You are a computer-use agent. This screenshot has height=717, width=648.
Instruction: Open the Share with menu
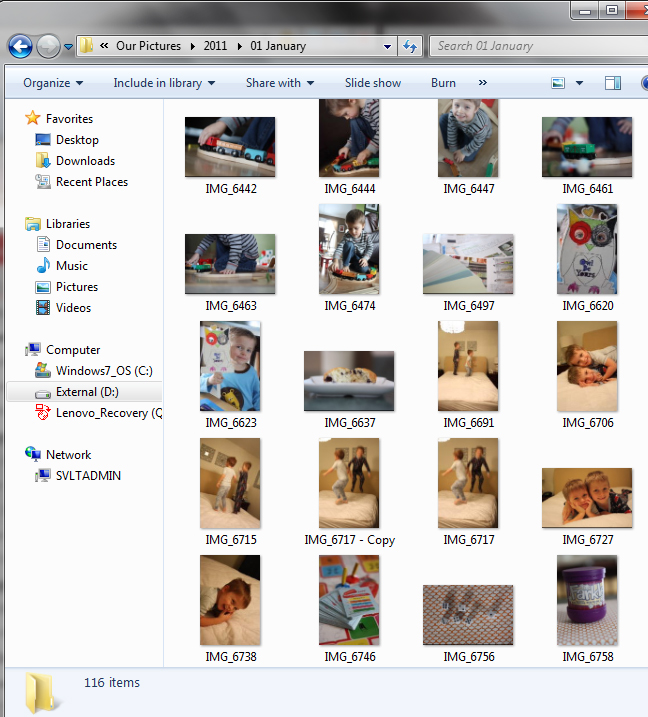(280, 83)
